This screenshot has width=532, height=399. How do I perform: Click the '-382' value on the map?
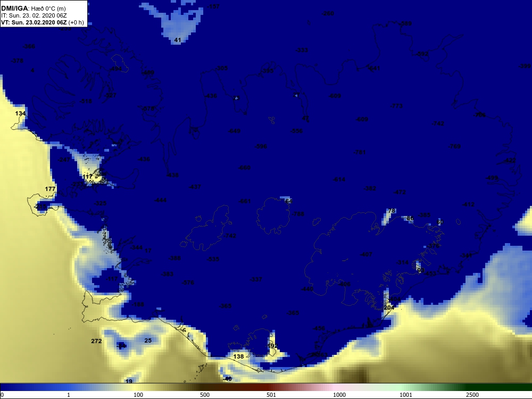click(x=370, y=188)
